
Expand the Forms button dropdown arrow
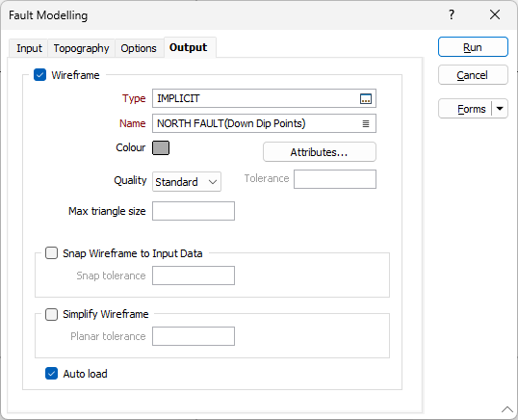[500, 109]
